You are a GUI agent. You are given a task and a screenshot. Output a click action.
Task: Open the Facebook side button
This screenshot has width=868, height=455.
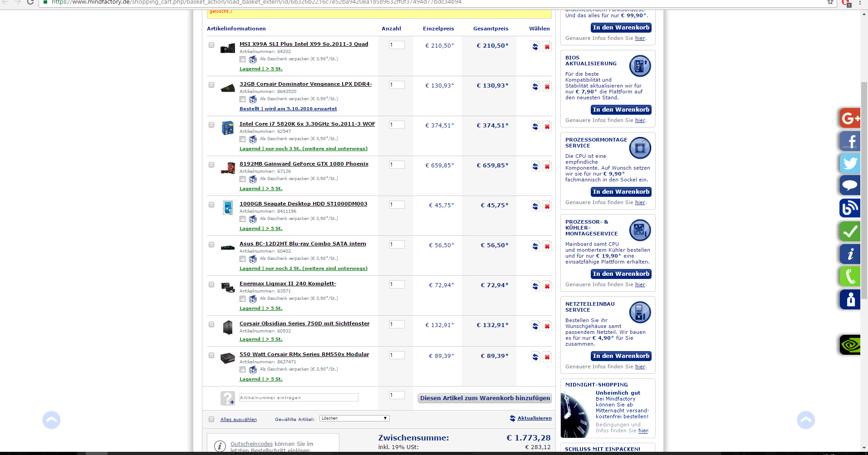tap(850, 141)
